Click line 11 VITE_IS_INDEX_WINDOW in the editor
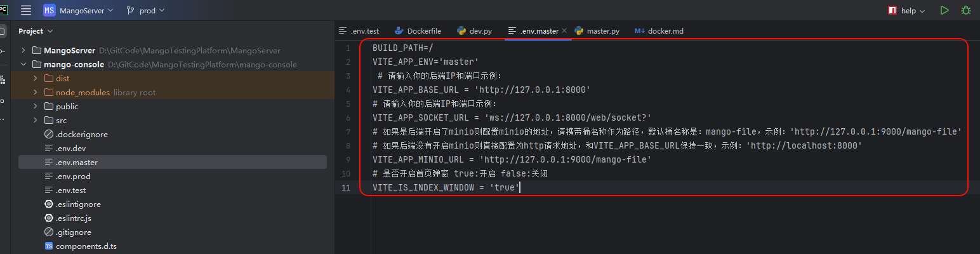Image resolution: width=980 pixels, height=254 pixels. click(x=444, y=187)
